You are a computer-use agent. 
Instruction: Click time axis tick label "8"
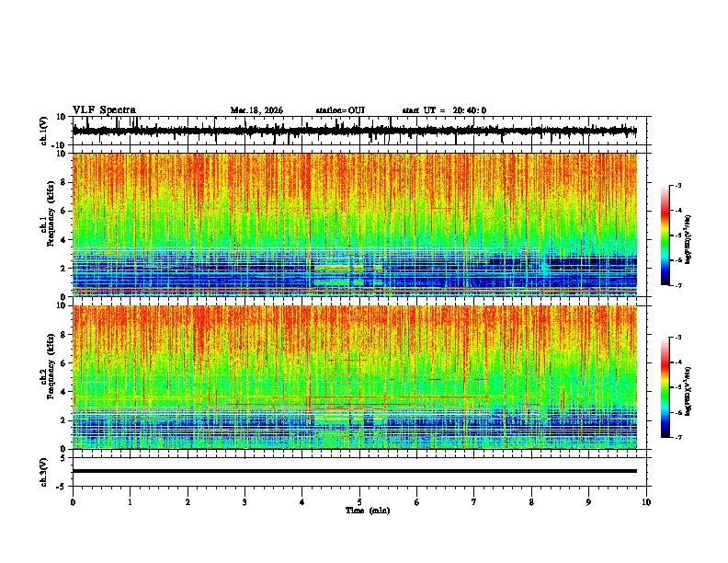(531, 502)
